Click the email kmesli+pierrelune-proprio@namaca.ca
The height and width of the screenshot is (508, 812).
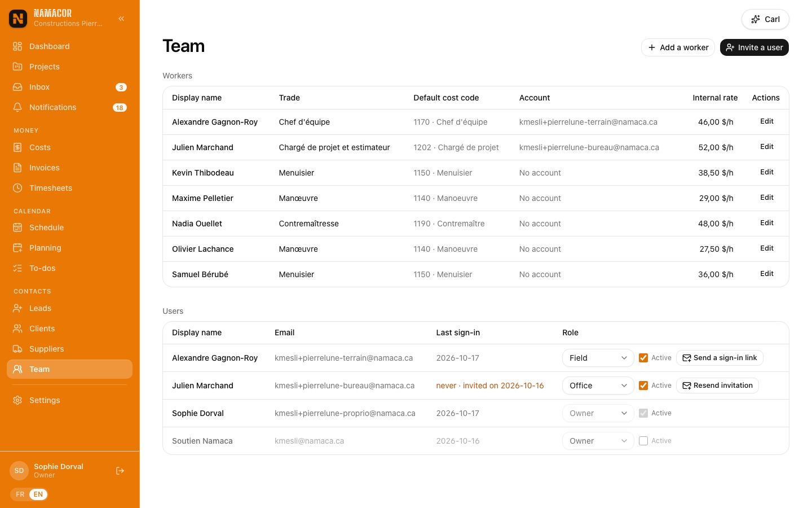point(345,413)
